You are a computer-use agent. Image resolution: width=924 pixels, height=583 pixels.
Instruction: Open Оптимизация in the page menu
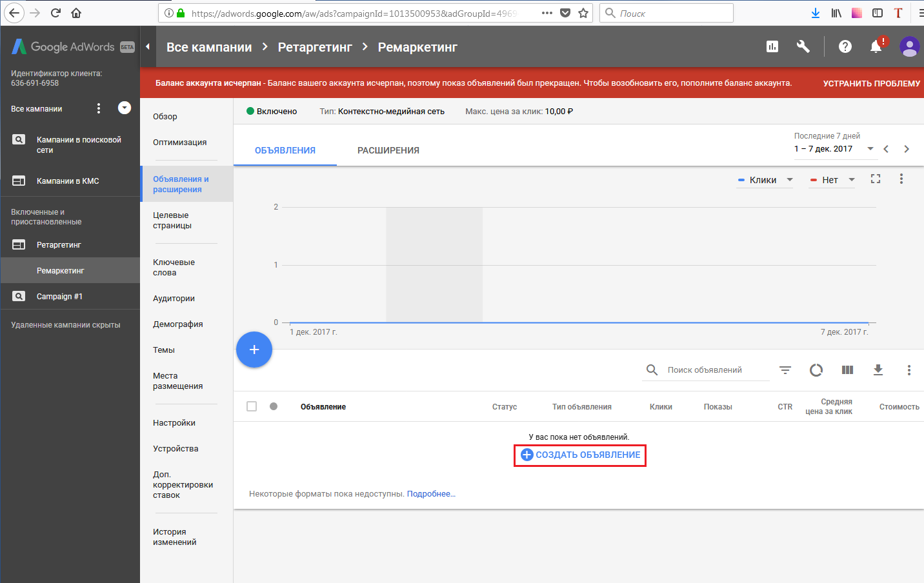(x=180, y=143)
